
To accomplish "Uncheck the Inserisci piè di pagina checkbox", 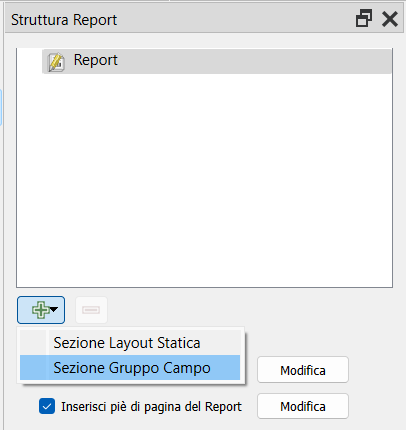I will tap(47, 406).
